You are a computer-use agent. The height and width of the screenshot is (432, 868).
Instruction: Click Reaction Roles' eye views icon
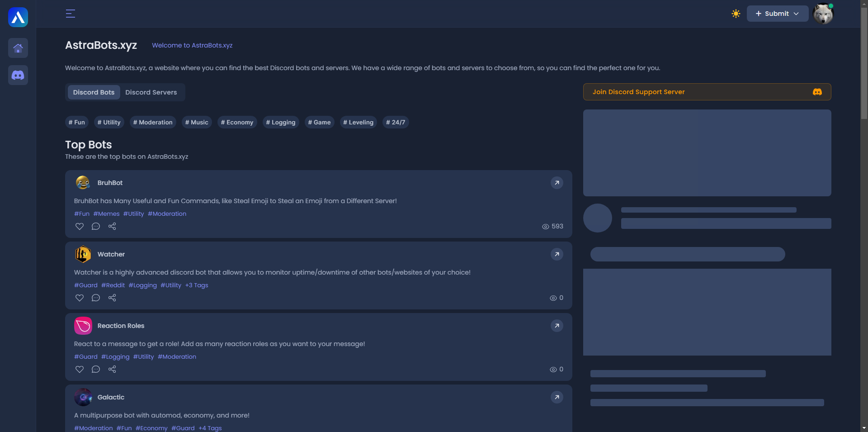[x=553, y=369]
